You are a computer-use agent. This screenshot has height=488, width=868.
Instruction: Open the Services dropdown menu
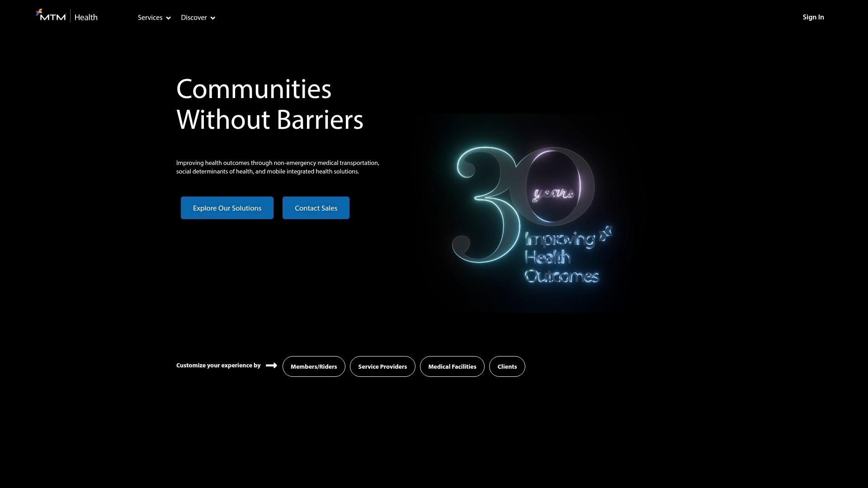154,18
